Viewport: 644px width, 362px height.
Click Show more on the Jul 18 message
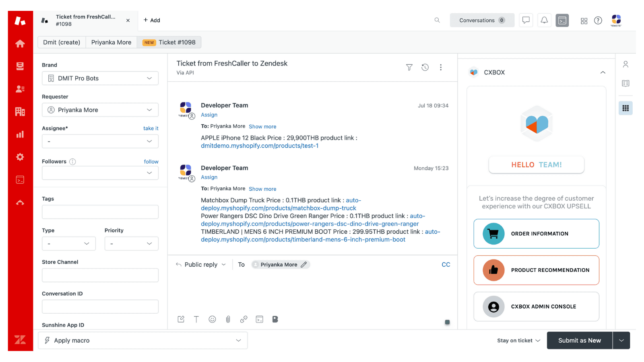pos(262,126)
